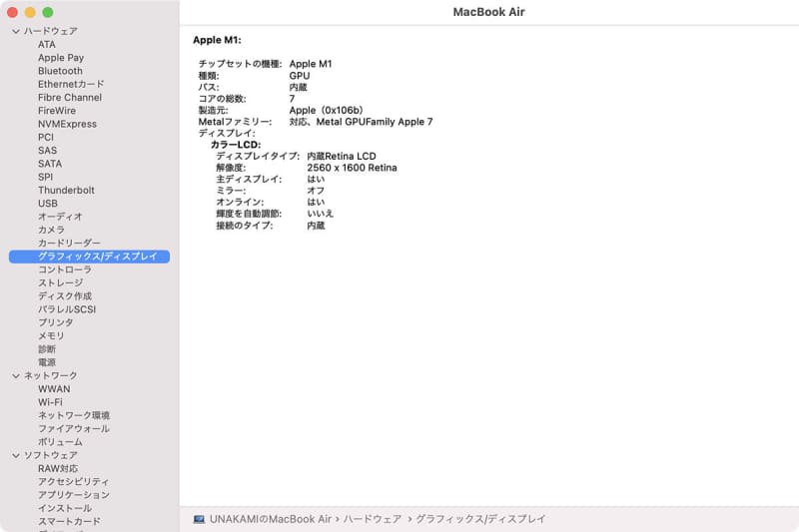Viewport: 799px width, 532px height.
Task: Select ボリューム in the sidebar
Action: (x=60, y=442)
